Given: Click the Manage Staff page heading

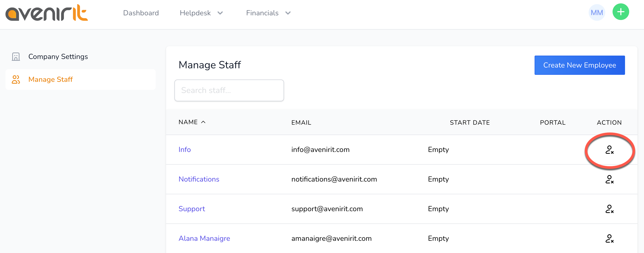Looking at the screenshot, I should (210, 65).
